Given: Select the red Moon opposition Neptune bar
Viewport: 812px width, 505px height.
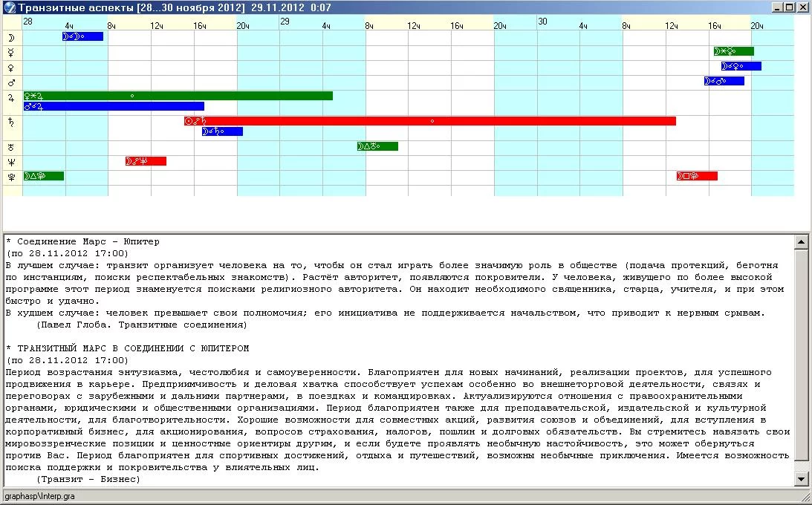Looking at the screenshot, I should click(146, 161).
